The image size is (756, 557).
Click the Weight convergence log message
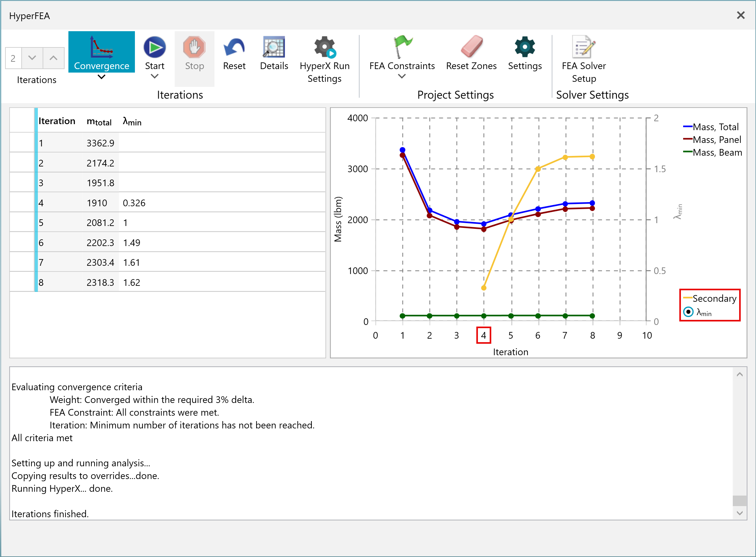(152, 399)
